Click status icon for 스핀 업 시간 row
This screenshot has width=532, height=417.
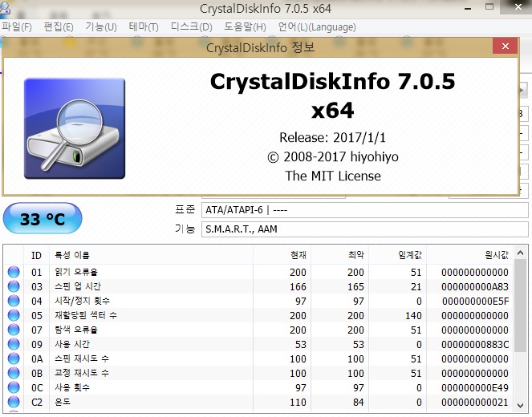click(x=14, y=286)
